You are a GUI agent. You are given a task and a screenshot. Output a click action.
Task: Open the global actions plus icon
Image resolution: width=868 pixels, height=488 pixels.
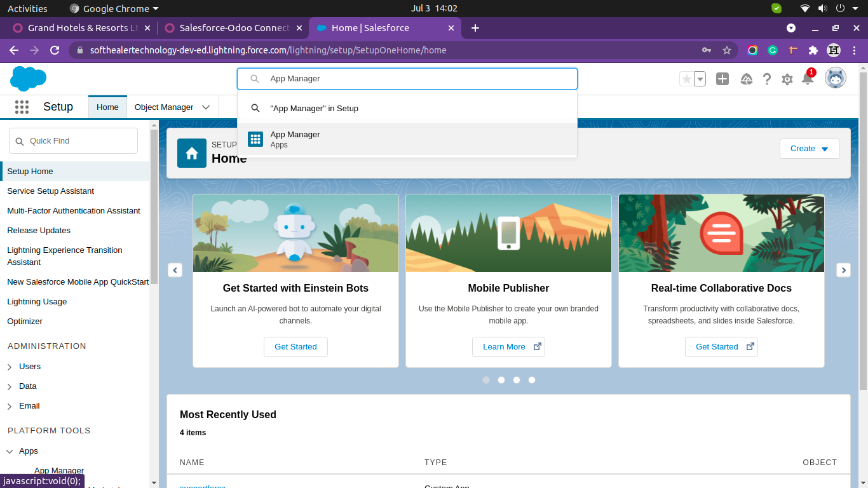722,79
